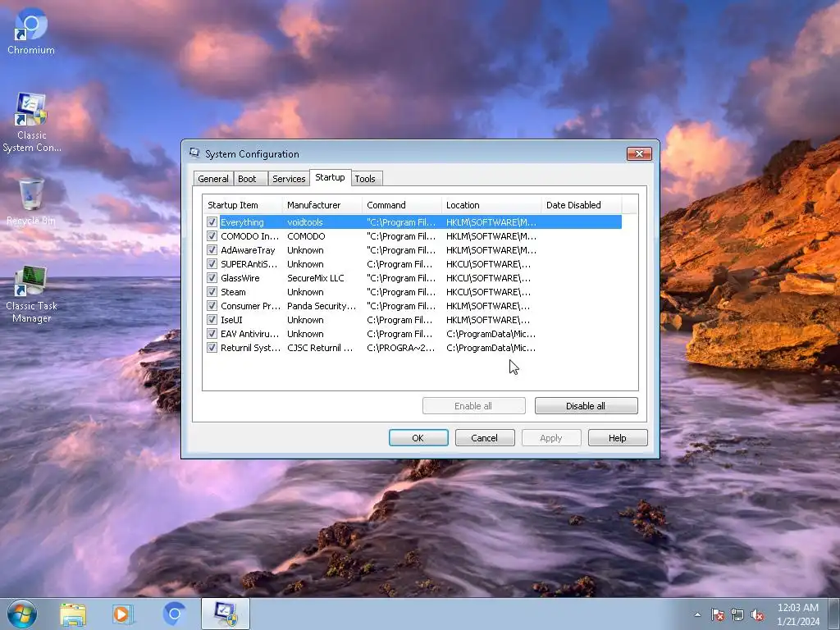Sort by Location column header
The width and height of the screenshot is (840, 630).
[x=491, y=205]
